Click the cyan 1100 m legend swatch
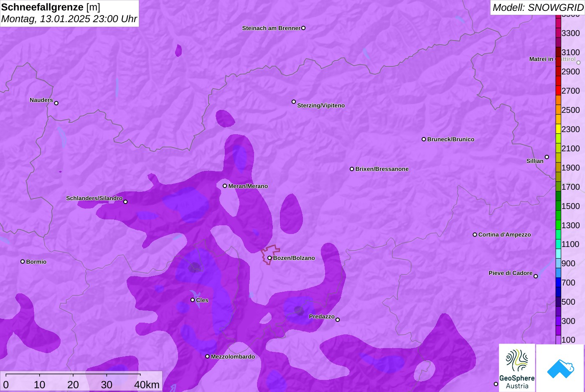Viewport: 585px width, 392px height. pos(558,244)
